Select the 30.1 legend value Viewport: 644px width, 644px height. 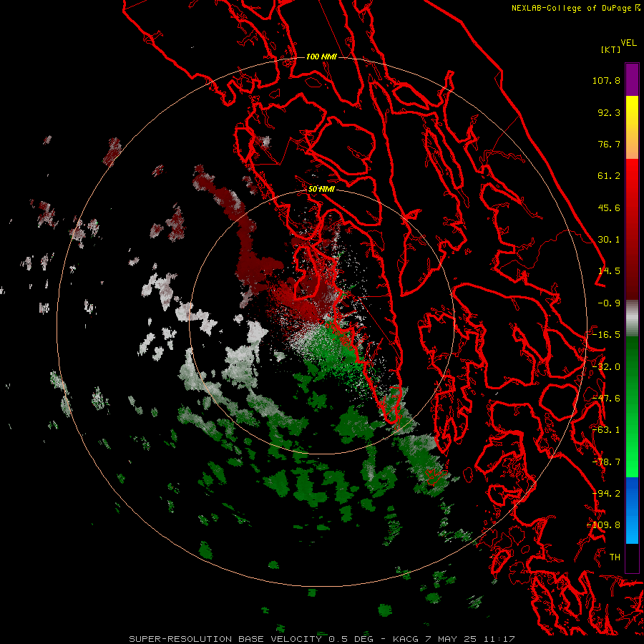pos(609,240)
